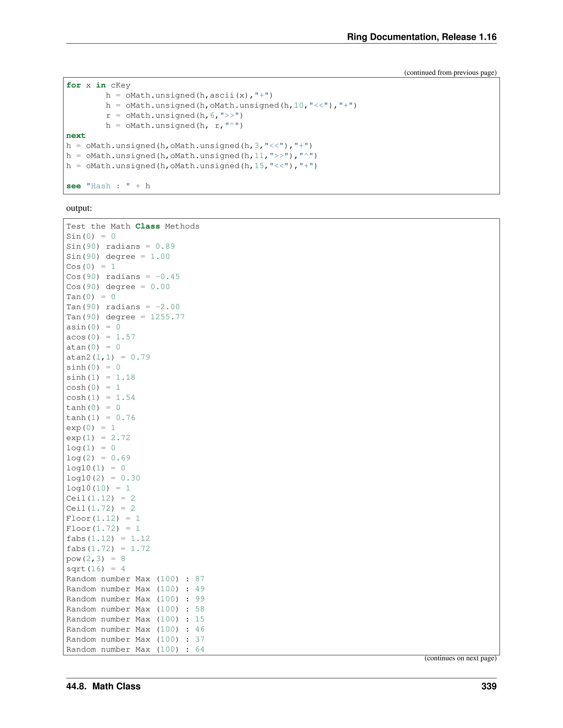Viewport: 563px width, 728px height.
Task: Click the 'log10(10) = 1' line
Action: pyautogui.click(x=98, y=488)
